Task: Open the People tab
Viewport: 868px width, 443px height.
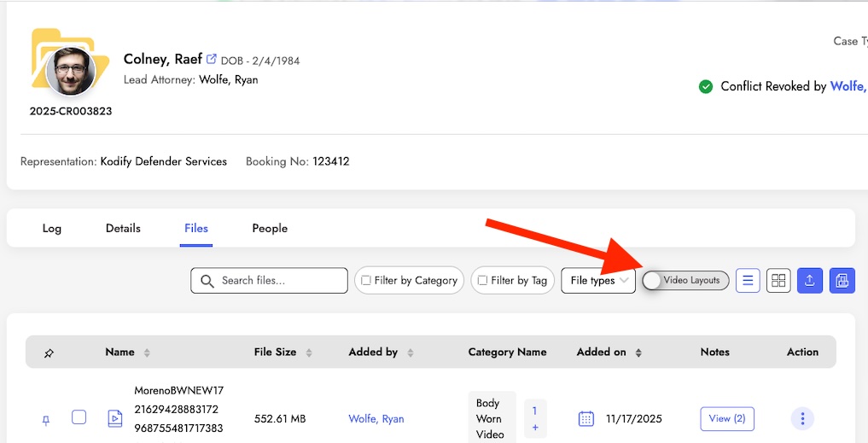Action: (270, 228)
